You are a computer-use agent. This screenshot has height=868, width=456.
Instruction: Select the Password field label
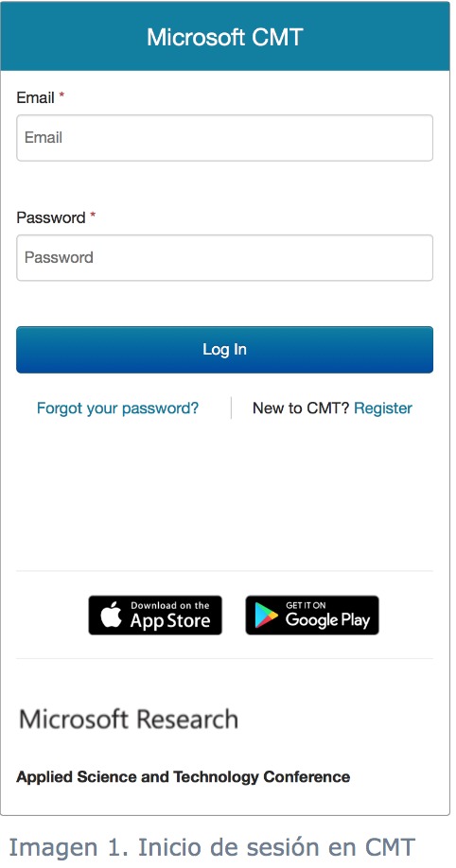pos(51,217)
